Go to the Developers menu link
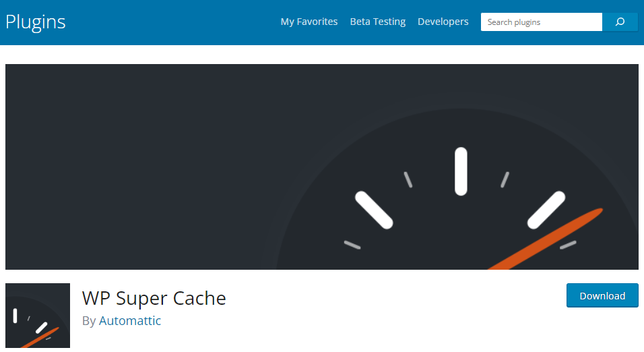The width and height of the screenshot is (644, 352). [443, 22]
